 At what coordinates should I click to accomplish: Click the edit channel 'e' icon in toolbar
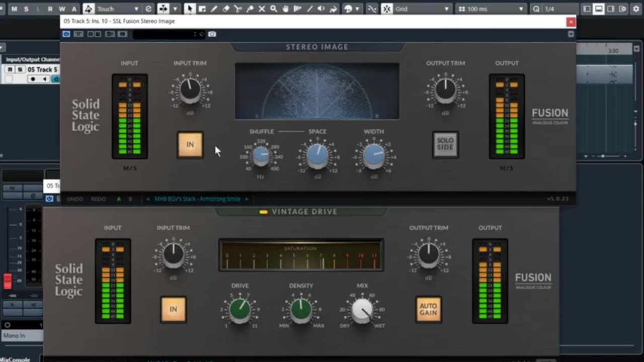[148, 9]
